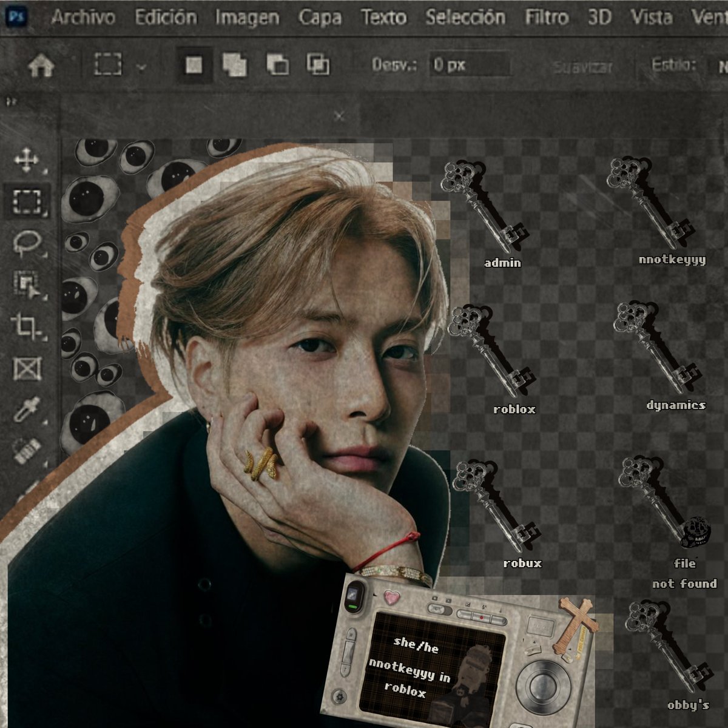728x728 pixels.
Task: Select the Move tool
Action: pos(27,161)
